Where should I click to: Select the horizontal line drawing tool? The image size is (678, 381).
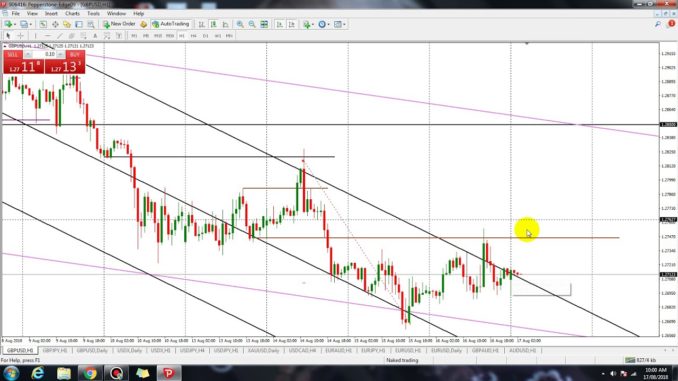48,36
